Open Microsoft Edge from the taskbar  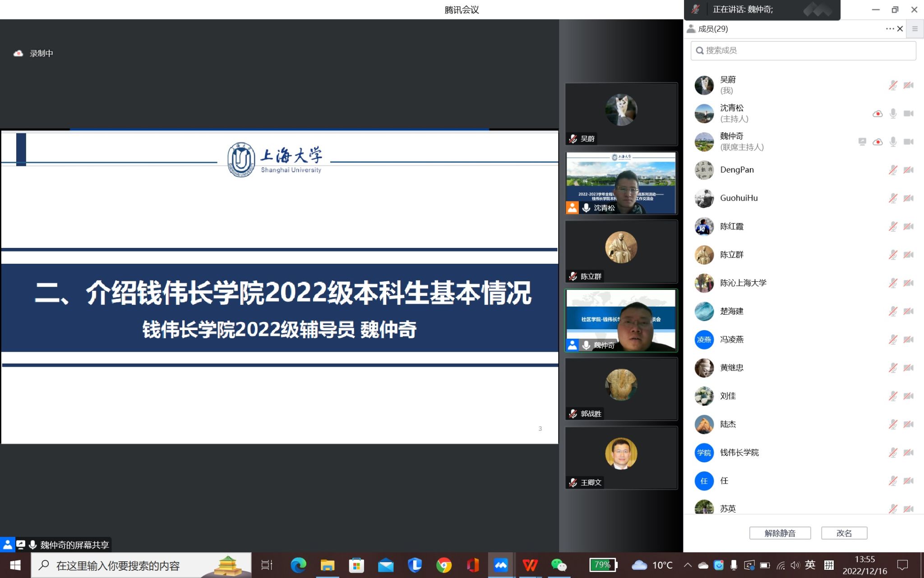pyautogui.click(x=299, y=565)
